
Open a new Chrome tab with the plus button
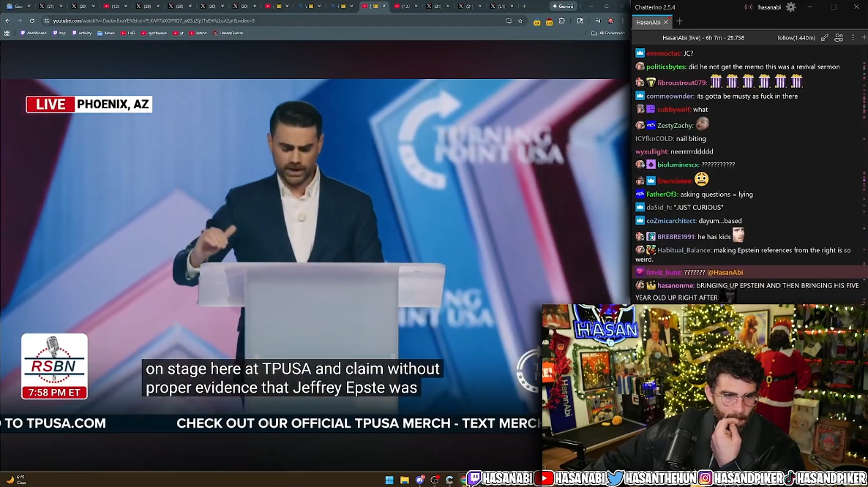click(x=524, y=6)
